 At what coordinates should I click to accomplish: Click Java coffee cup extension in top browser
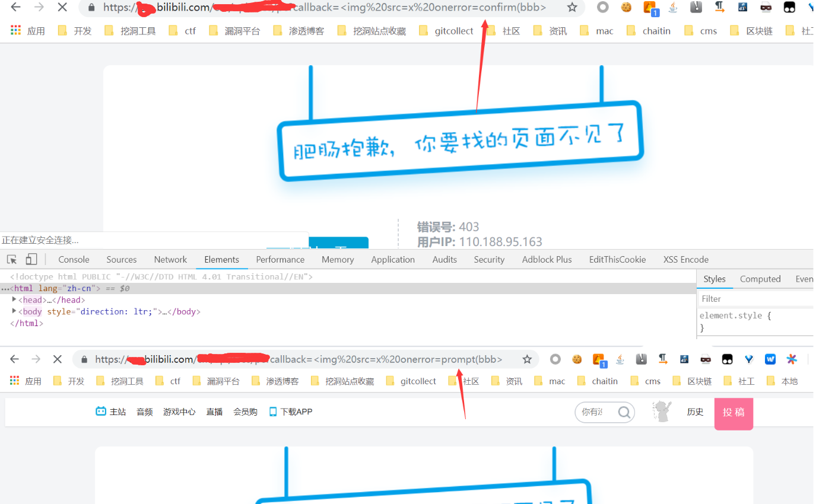[673, 7]
